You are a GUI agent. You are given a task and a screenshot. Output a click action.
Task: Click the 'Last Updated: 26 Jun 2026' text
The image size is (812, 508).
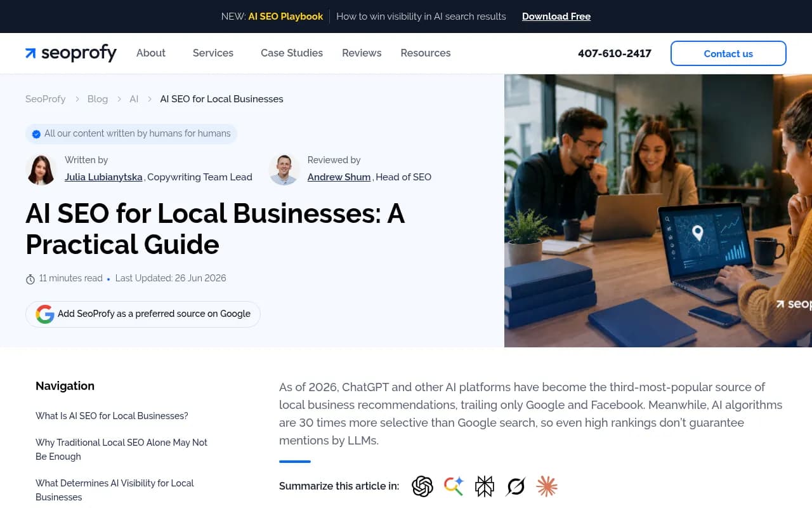171,278
